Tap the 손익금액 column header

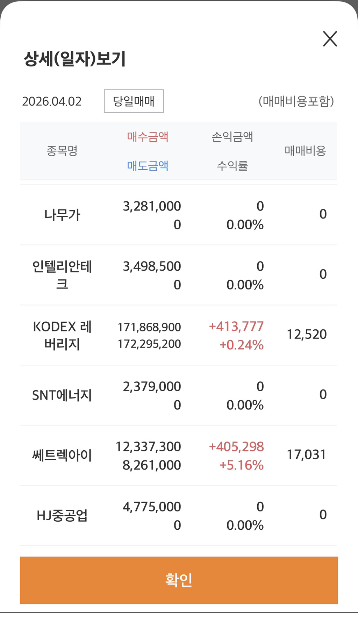[232, 136]
